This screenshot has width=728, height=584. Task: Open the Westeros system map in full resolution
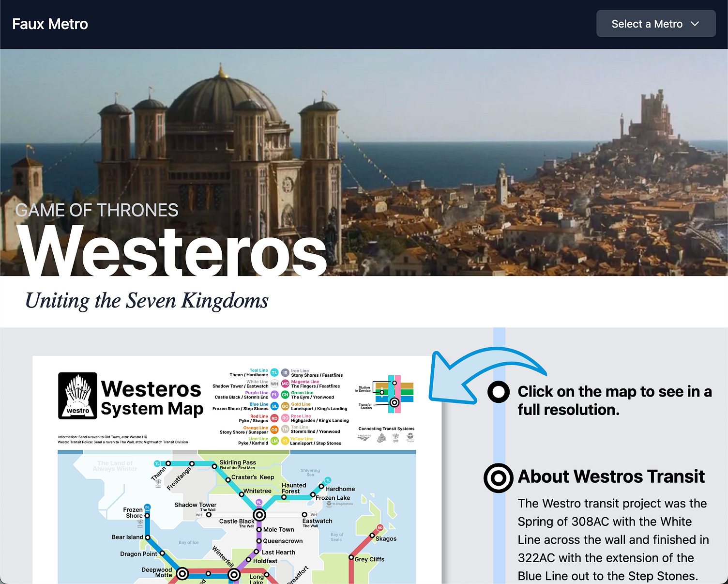coord(237,470)
